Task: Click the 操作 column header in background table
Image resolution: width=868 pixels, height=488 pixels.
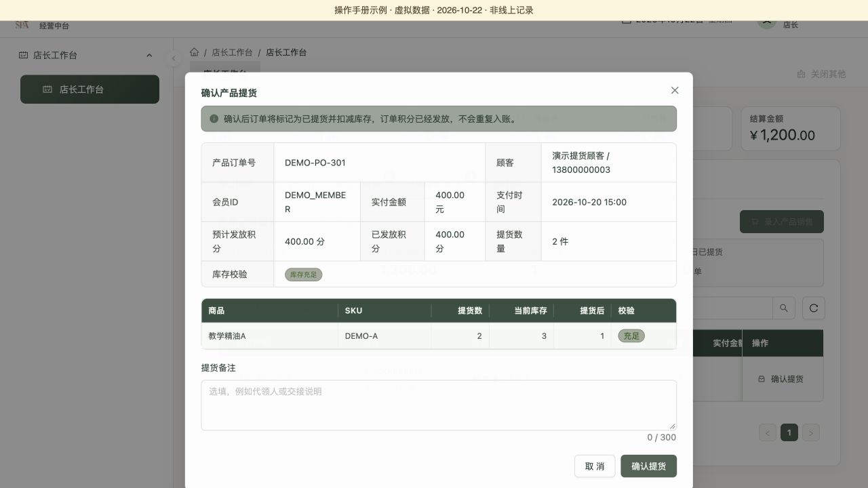Action: 783,343
